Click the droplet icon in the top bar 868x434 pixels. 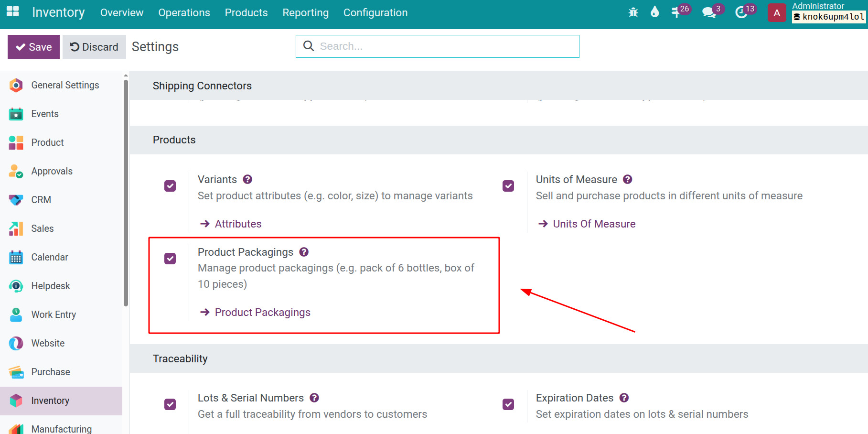tap(654, 11)
